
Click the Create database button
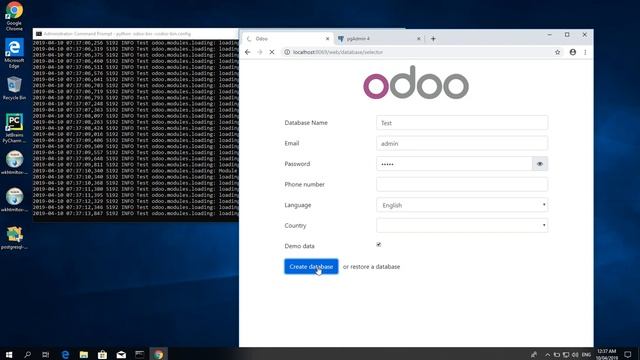tap(311, 267)
